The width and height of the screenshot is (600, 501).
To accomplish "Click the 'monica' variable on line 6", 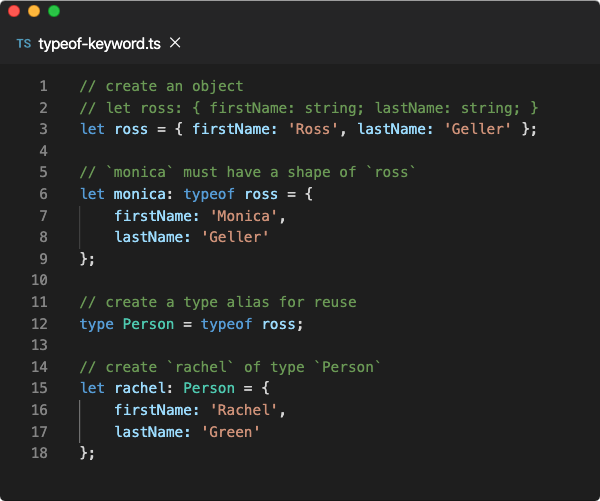I will (140, 194).
